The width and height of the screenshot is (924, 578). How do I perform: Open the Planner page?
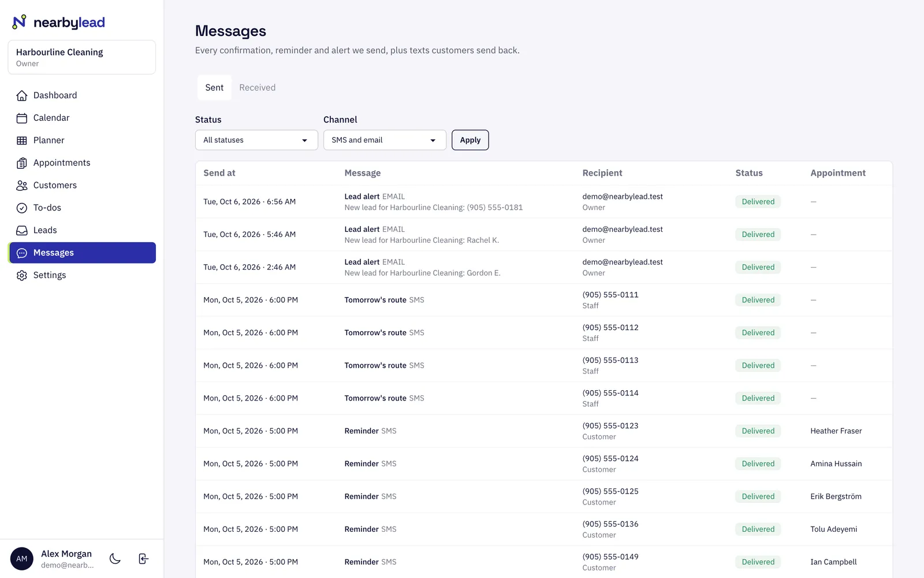pos(82,140)
